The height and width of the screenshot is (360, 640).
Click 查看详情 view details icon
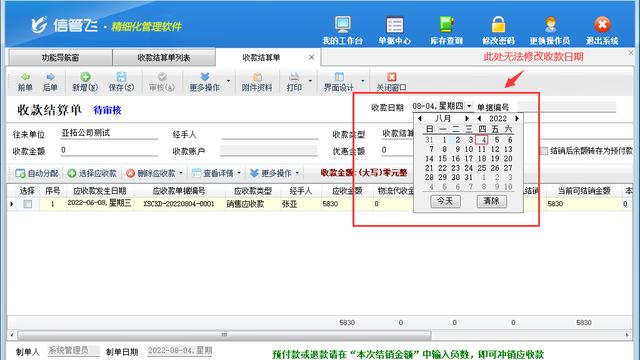coord(196,173)
